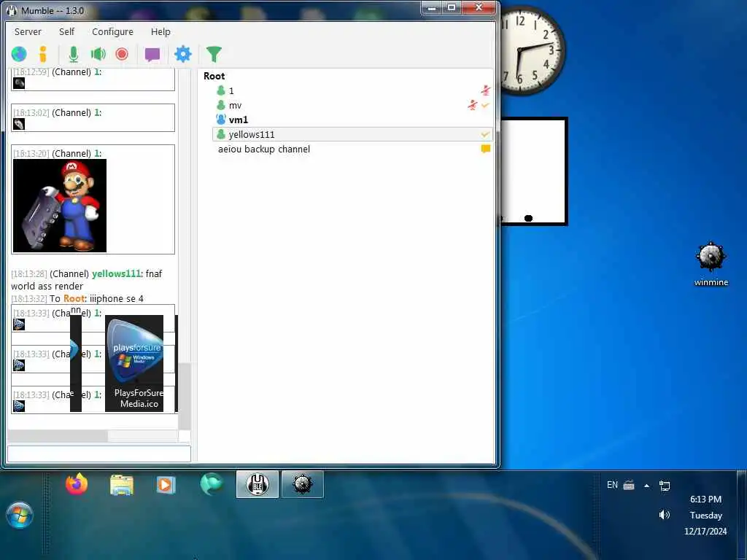
Task: Open the Self menu
Action: coord(66,31)
